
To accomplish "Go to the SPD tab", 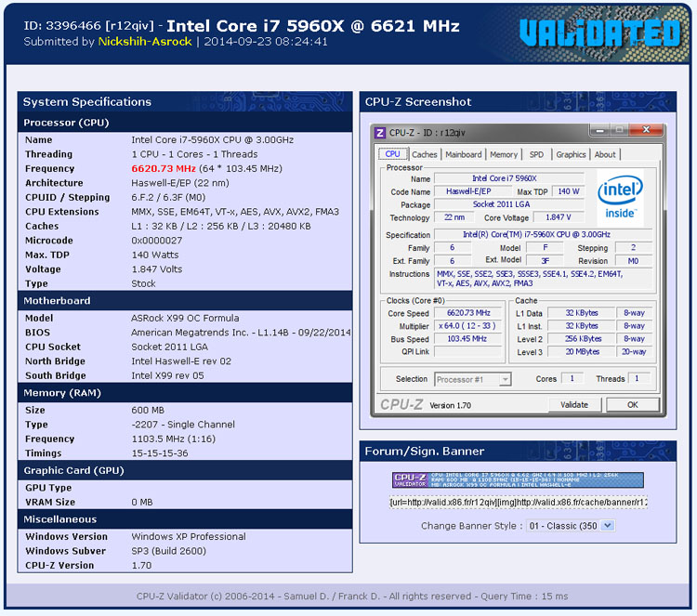I will (x=537, y=154).
